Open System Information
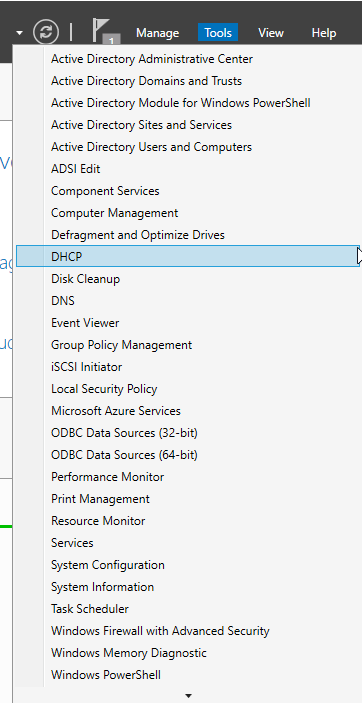The image size is (362, 703). (x=188, y=586)
